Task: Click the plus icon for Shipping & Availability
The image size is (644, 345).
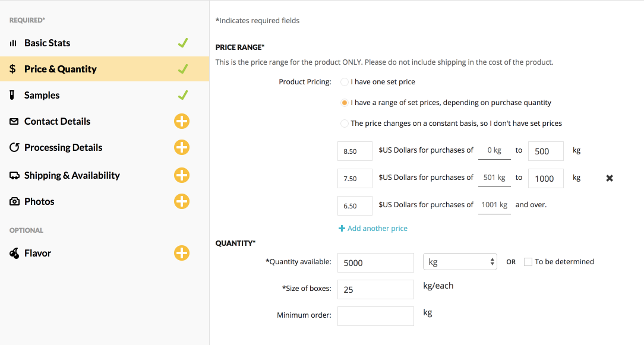Action: [x=182, y=175]
